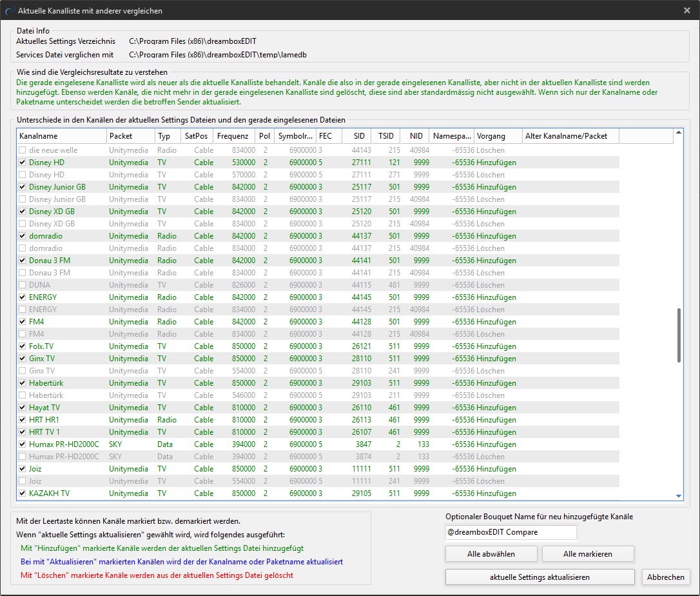
Task: Click the 'Alle abwählen' button
Action: point(491,554)
